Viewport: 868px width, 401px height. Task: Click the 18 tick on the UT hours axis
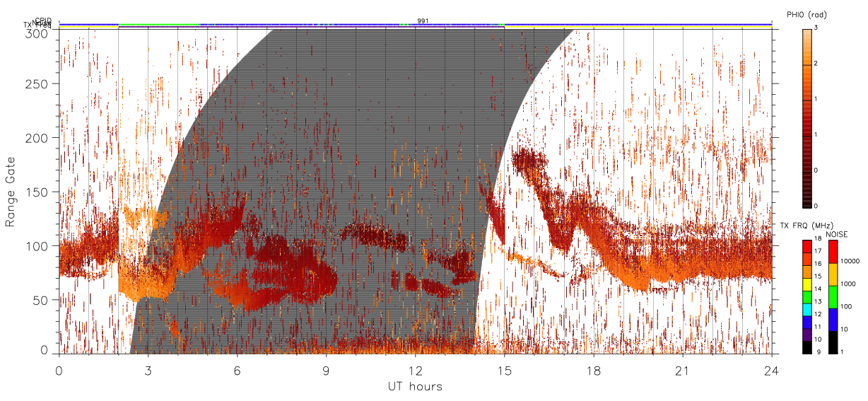593,371
